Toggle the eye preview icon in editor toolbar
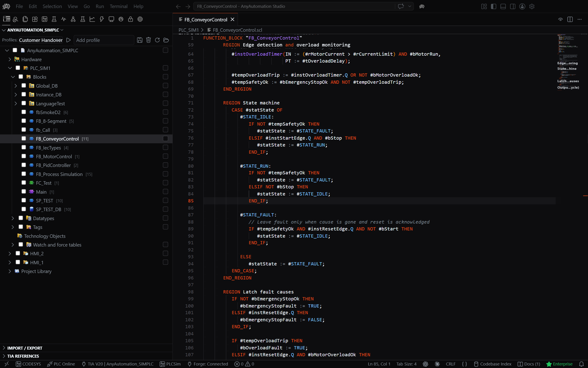 point(560,20)
